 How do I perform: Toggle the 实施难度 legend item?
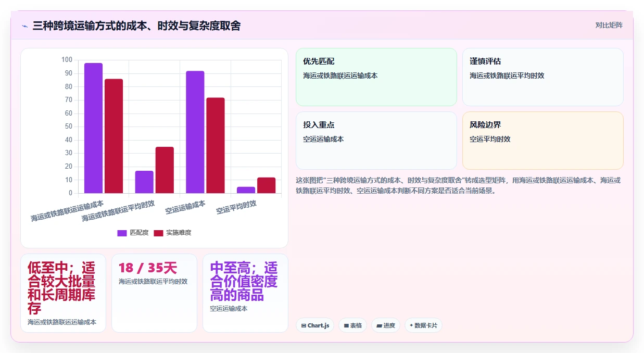[172, 233]
